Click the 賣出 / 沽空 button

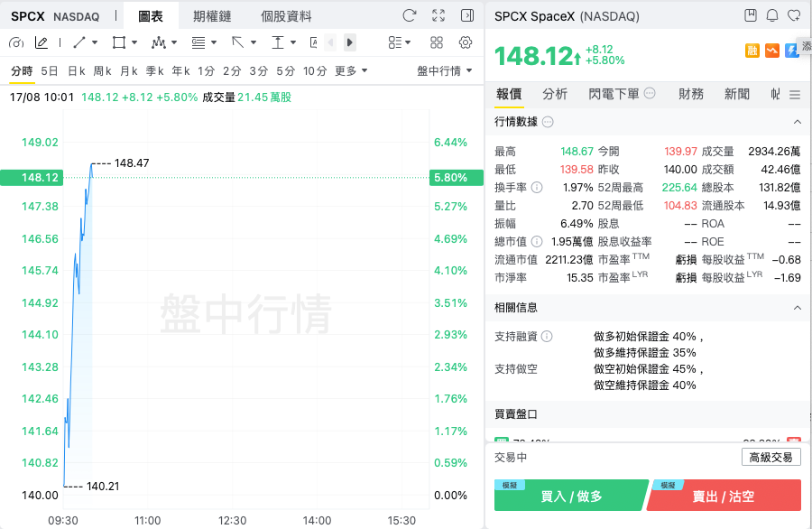pyautogui.click(x=724, y=496)
